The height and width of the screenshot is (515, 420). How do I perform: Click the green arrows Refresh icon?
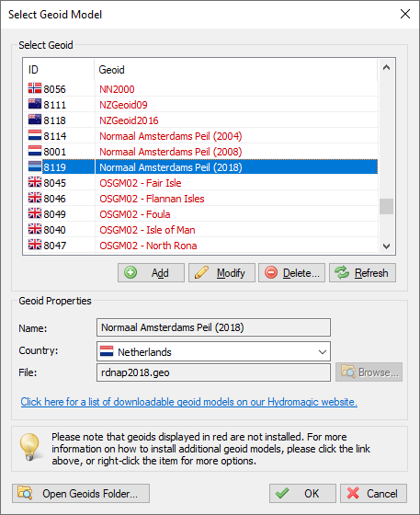click(342, 272)
